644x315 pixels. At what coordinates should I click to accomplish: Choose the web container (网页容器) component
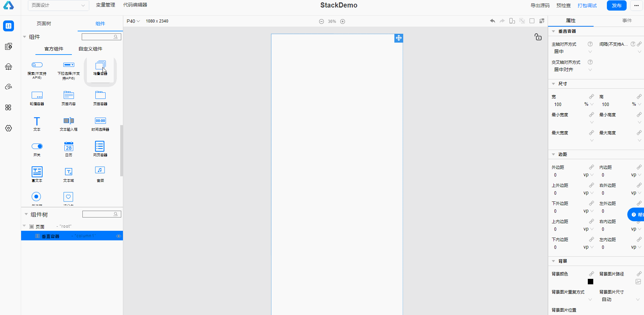(x=100, y=149)
